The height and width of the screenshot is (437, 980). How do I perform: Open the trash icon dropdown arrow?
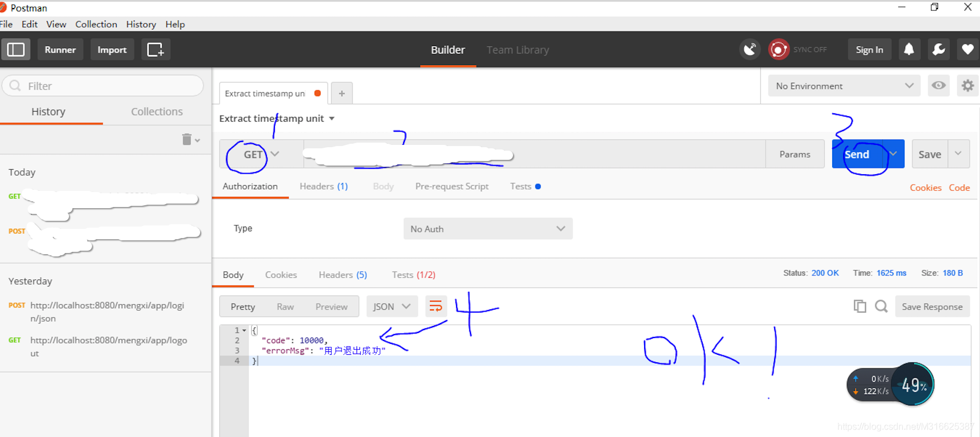(x=197, y=140)
